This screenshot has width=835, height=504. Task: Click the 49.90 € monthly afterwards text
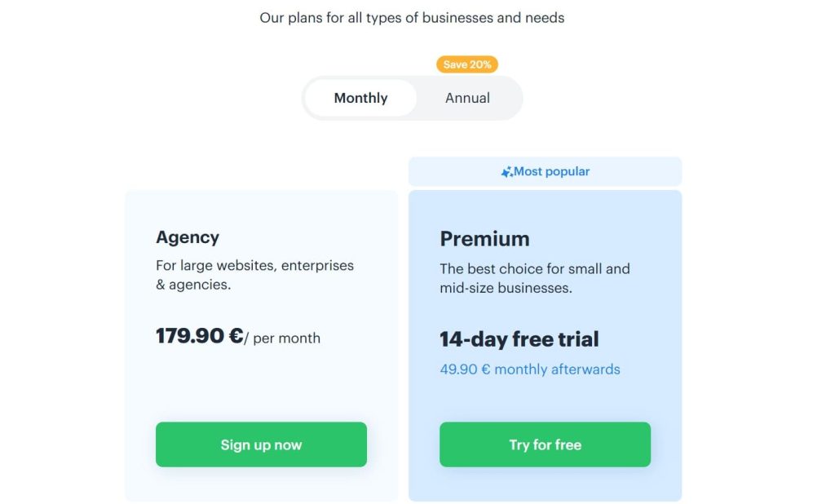click(530, 369)
